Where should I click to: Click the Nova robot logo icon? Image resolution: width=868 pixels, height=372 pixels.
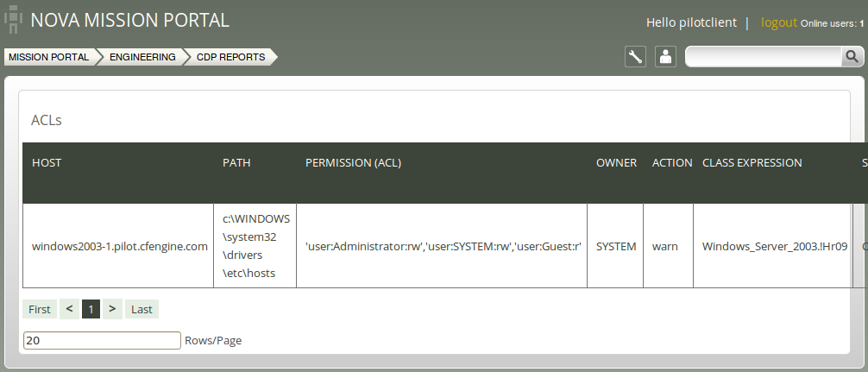pos(13,19)
